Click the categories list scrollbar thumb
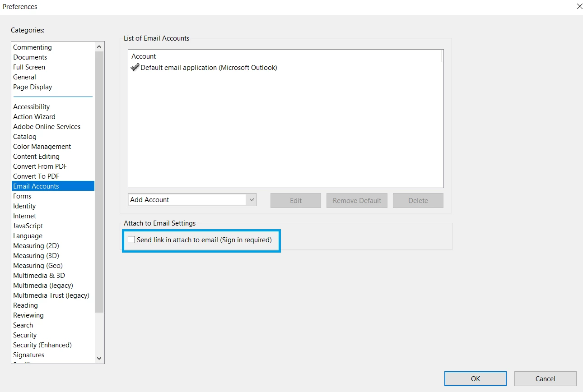The width and height of the screenshot is (583, 392). pos(99,182)
